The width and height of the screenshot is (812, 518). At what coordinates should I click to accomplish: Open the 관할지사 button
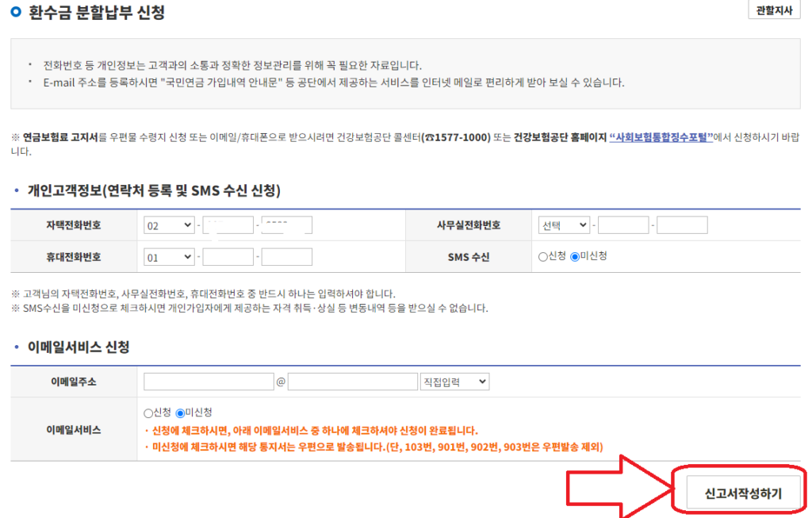tap(775, 10)
